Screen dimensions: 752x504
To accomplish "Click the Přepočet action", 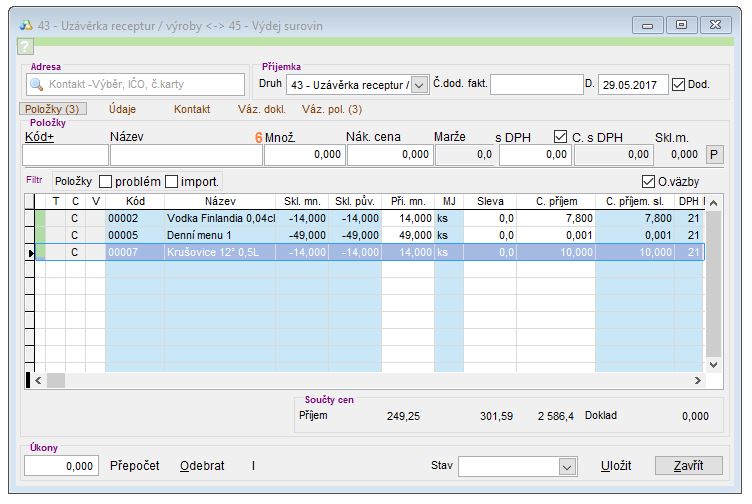I will (136, 466).
